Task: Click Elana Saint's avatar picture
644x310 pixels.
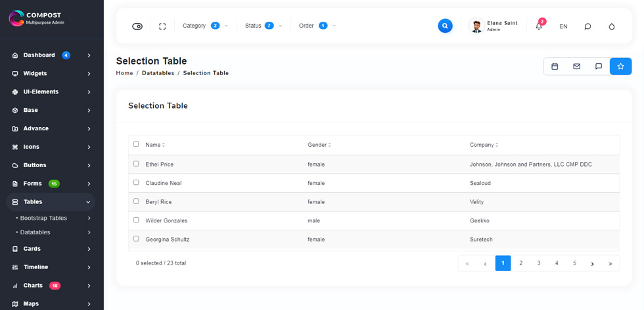Action: [476, 26]
